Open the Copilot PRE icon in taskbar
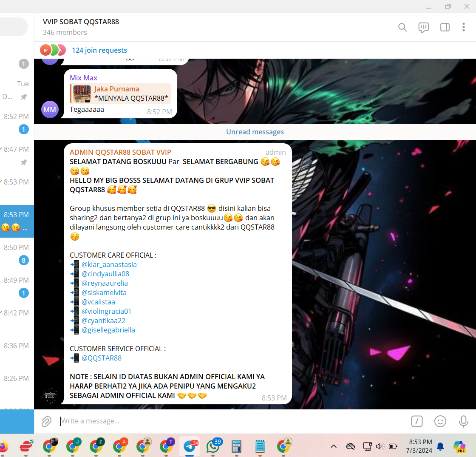 point(459,447)
